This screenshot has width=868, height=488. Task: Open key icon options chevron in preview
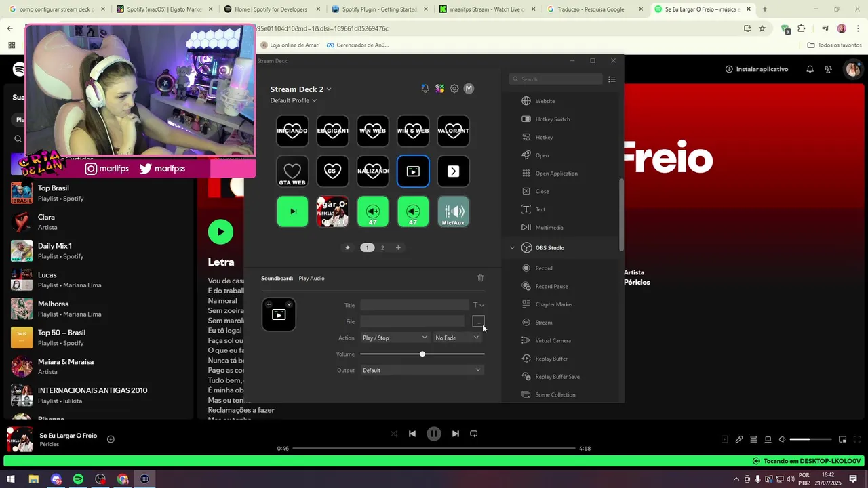[289, 304]
